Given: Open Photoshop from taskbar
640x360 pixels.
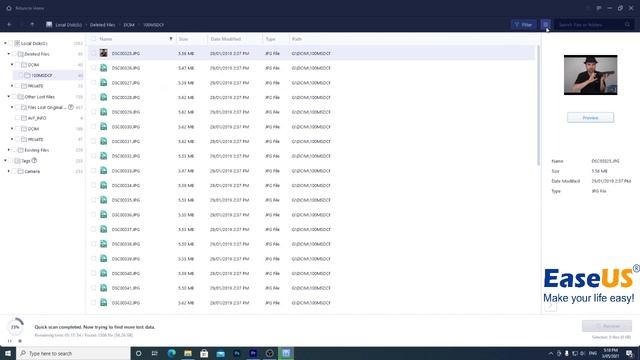Looking at the screenshot, I should pyautogui.click(x=237, y=353).
